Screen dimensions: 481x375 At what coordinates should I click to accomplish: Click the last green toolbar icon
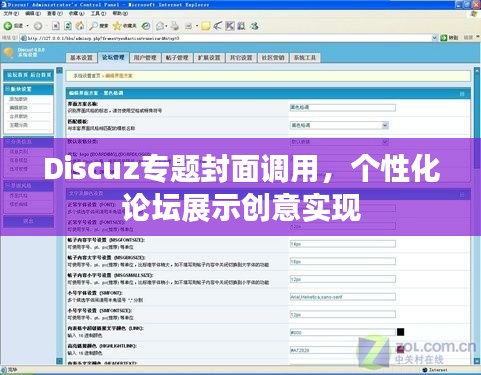(x=255, y=26)
